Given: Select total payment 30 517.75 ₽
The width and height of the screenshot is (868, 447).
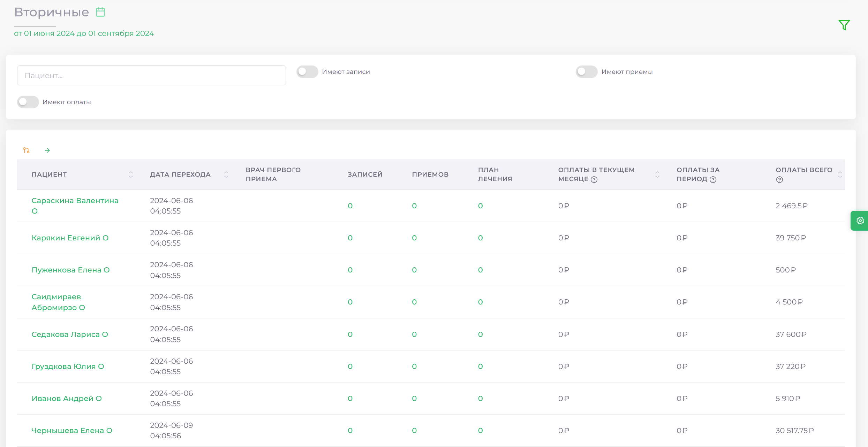Looking at the screenshot, I should point(795,431).
